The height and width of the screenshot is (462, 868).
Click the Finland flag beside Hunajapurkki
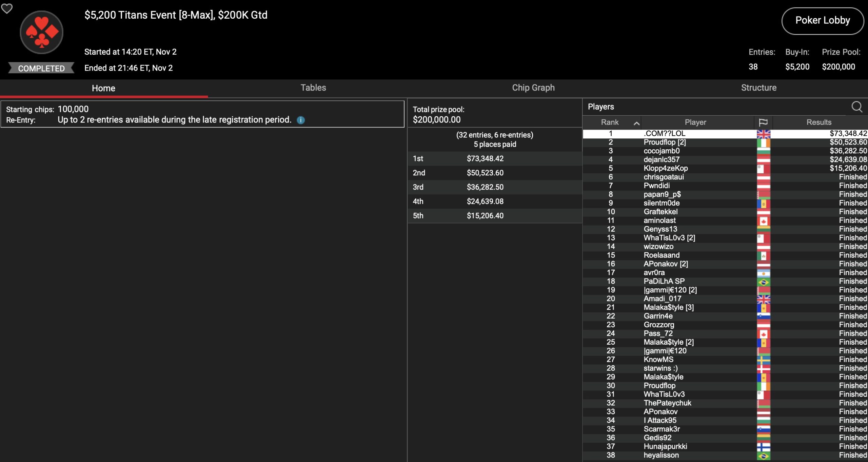(763, 447)
